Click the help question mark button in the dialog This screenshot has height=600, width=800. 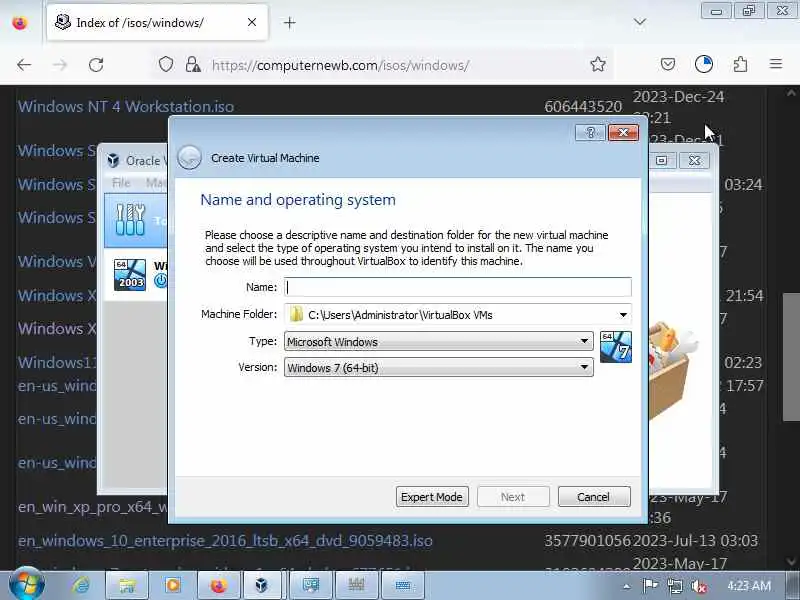point(590,133)
